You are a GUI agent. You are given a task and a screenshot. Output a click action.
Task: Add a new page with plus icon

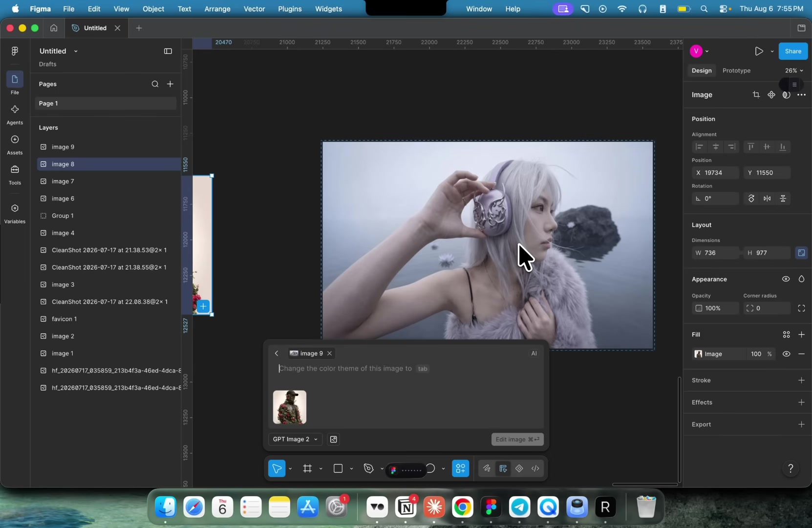(170, 84)
